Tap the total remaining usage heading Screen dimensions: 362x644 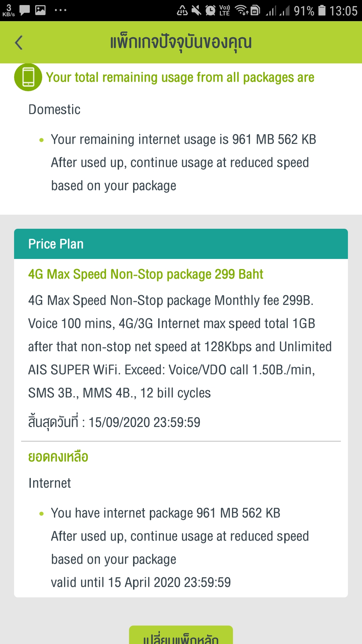[180, 77]
